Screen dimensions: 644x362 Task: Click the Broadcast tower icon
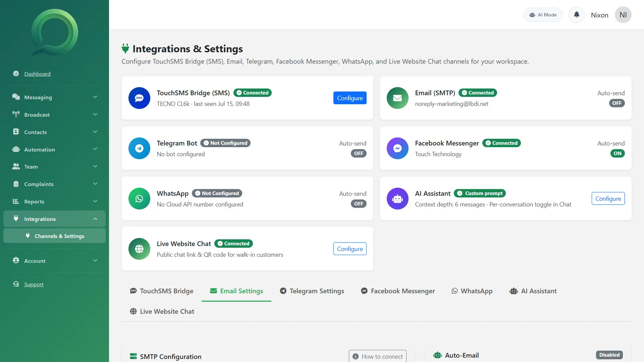(16, 114)
